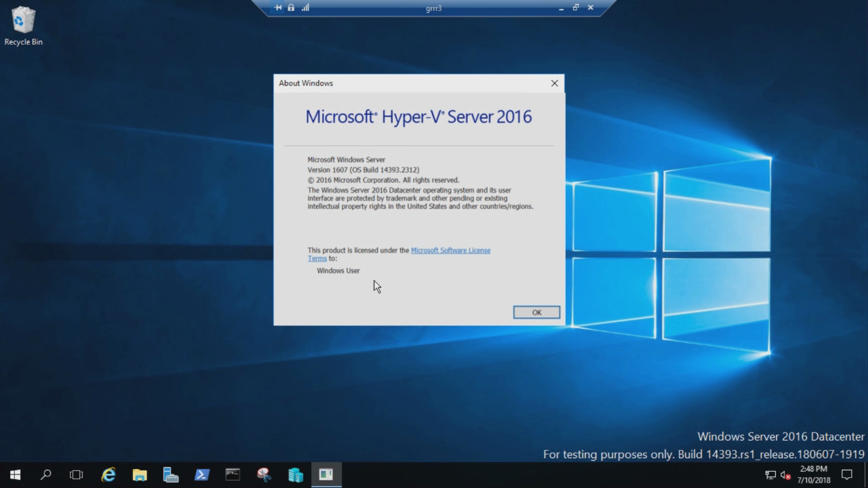The width and height of the screenshot is (868, 488).
Task: Select the grrr3 window title bar
Action: tap(433, 8)
